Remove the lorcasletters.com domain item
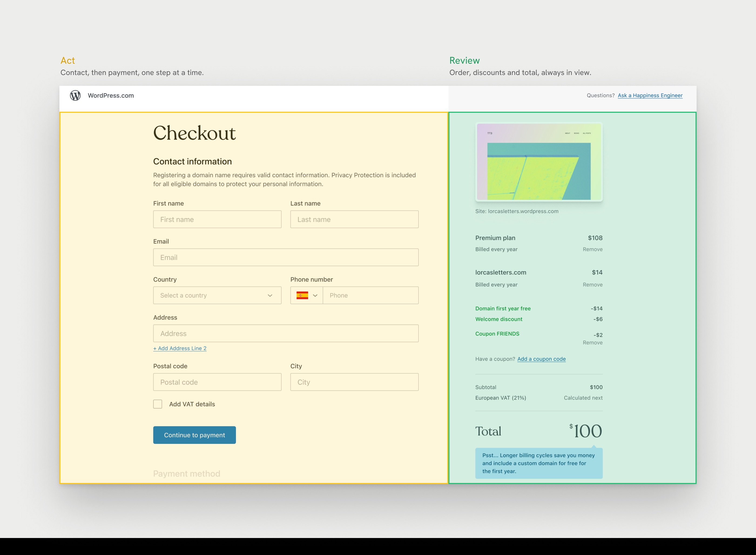This screenshot has width=756, height=555. coord(593,285)
